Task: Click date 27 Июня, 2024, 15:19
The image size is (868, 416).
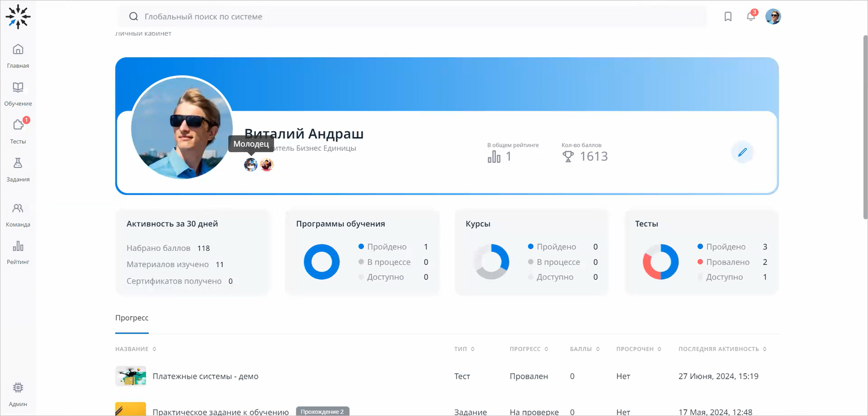Action: [718, 376]
